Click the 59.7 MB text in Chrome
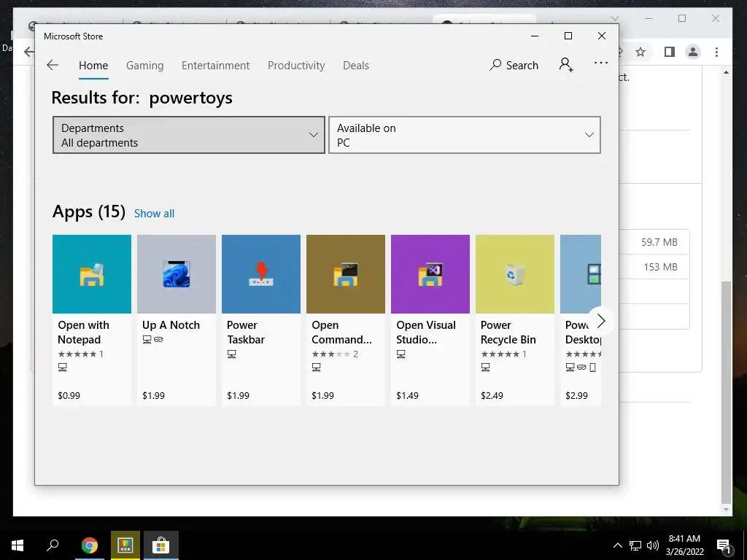 (x=659, y=242)
